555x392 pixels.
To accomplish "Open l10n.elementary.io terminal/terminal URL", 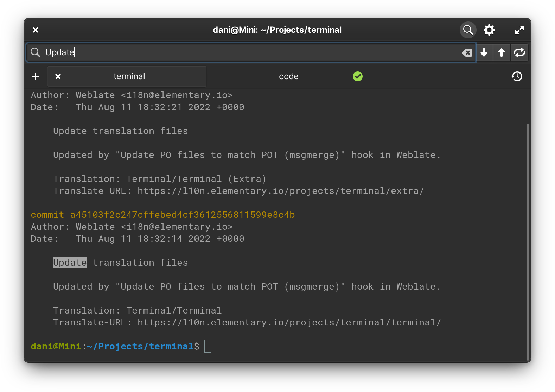I will pos(289,322).
